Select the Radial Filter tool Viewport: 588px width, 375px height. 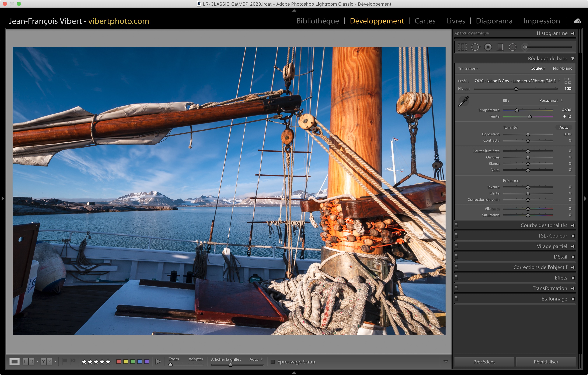coord(512,47)
